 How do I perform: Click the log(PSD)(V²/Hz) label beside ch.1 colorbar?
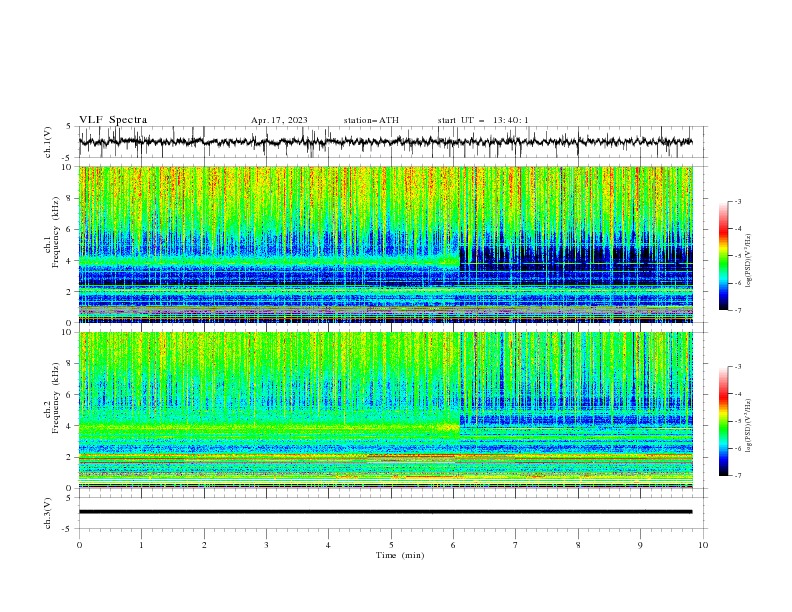[x=748, y=261]
